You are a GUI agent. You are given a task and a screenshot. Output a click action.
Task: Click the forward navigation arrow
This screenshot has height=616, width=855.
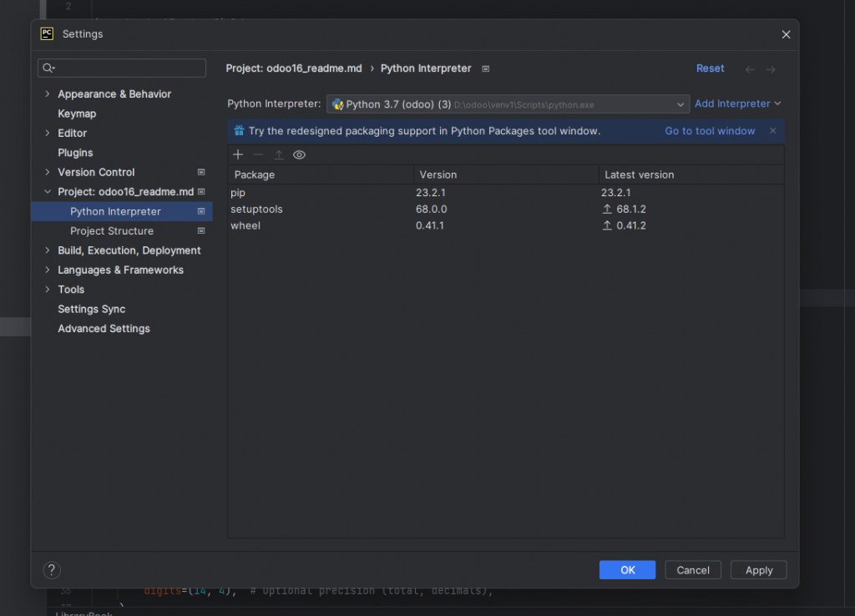[771, 69]
